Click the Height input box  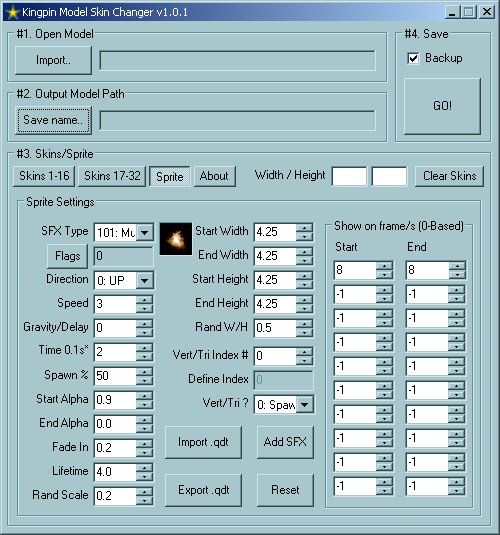[x=389, y=176]
